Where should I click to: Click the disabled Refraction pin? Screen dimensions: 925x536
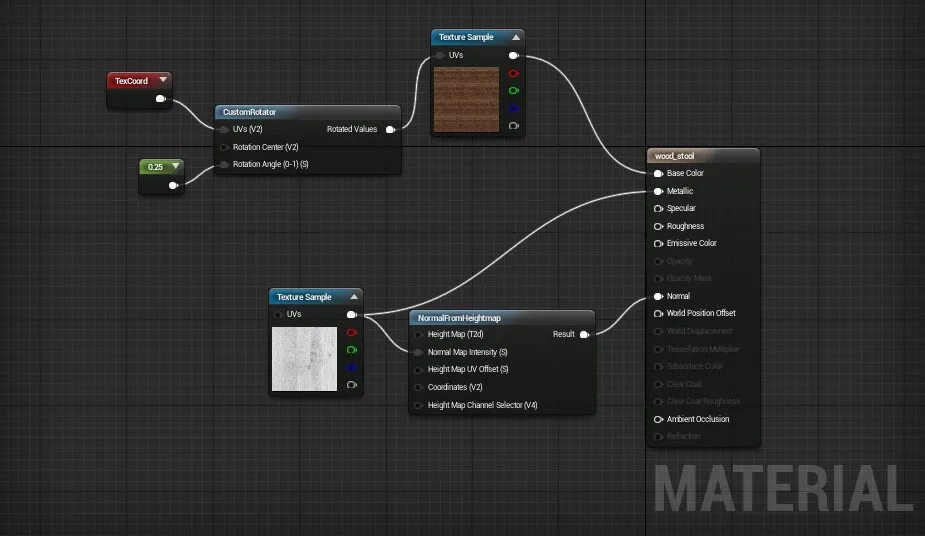[658, 436]
